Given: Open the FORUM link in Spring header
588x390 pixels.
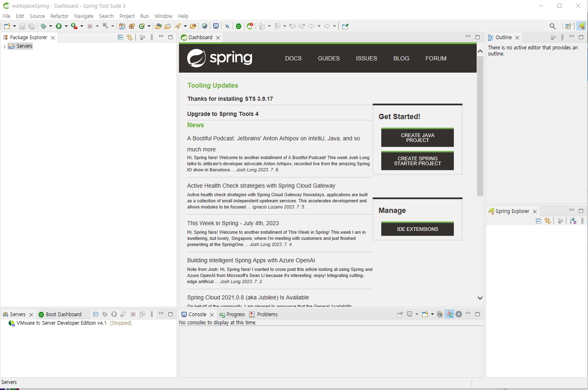Looking at the screenshot, I should [x=436, y=58].
